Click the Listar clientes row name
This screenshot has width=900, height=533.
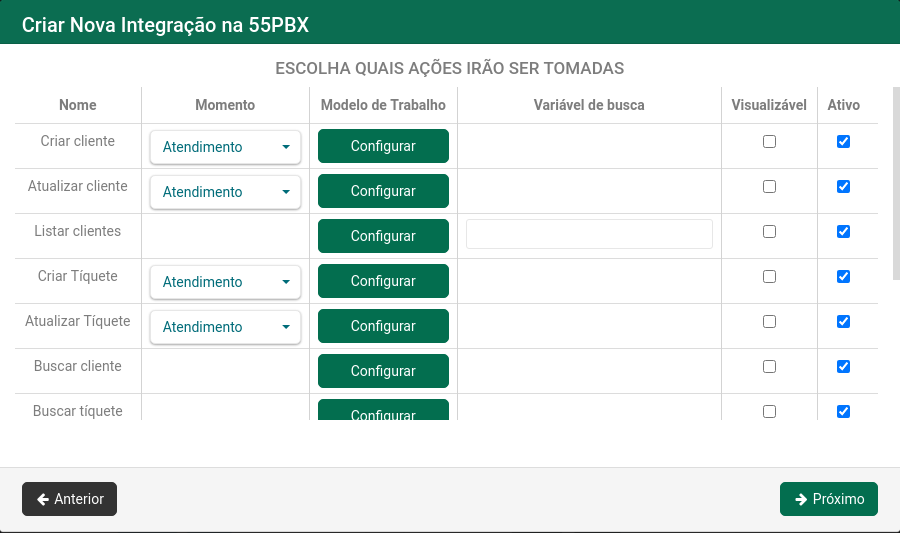pyautogui.click(x=77, y=231)
